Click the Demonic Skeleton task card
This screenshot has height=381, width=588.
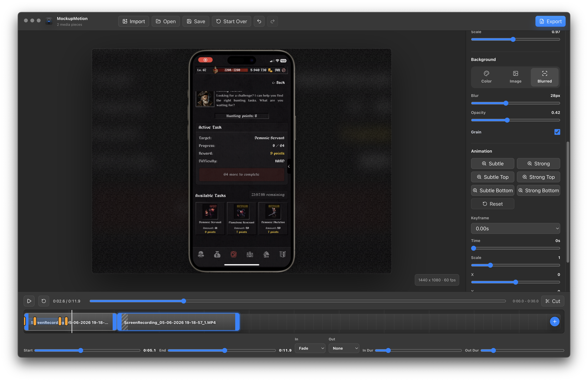tap(273, 218)
